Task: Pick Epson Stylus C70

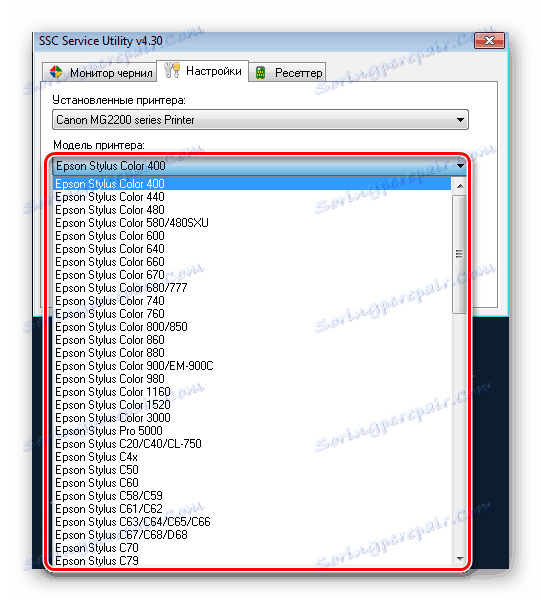Action: (252, 548)
